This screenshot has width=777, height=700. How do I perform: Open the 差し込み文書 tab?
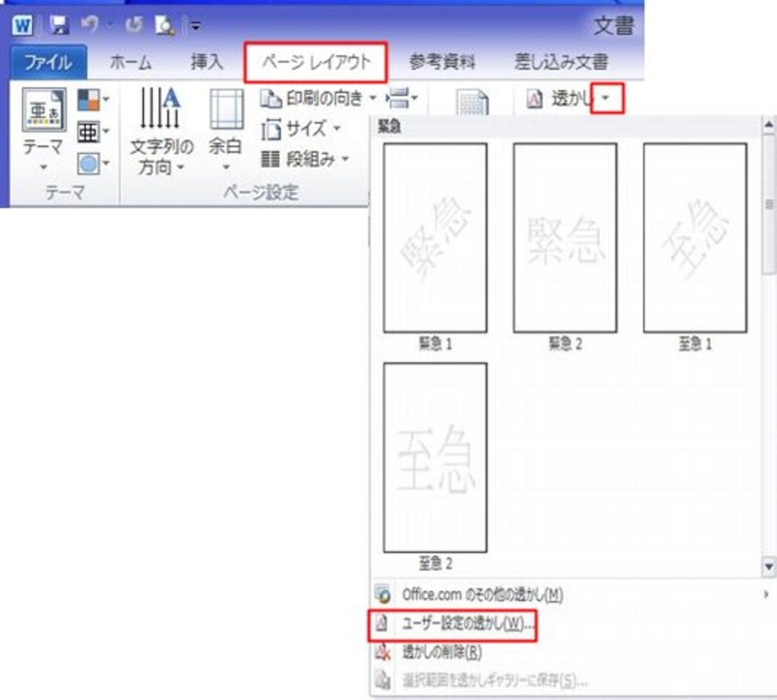tap(561, 62)
